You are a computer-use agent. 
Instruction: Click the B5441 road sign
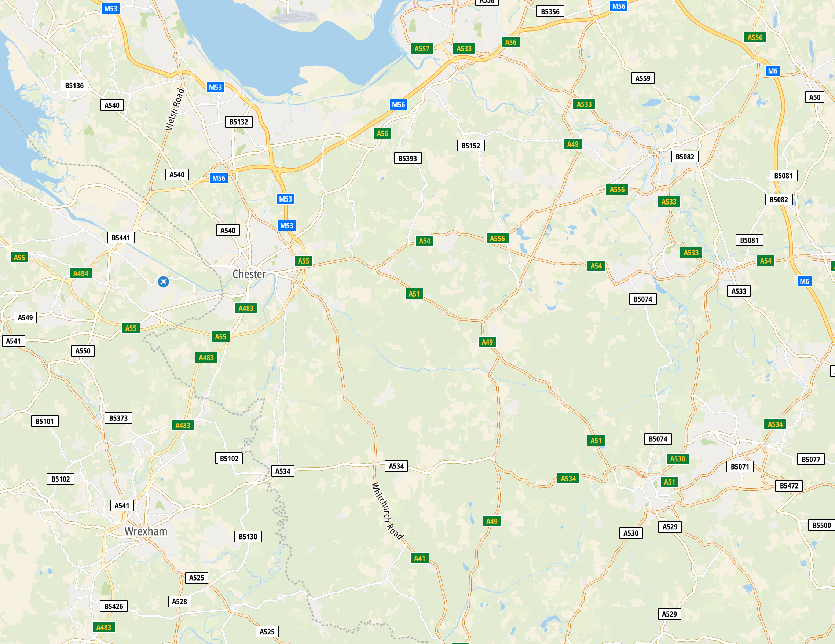coord(121,238)
